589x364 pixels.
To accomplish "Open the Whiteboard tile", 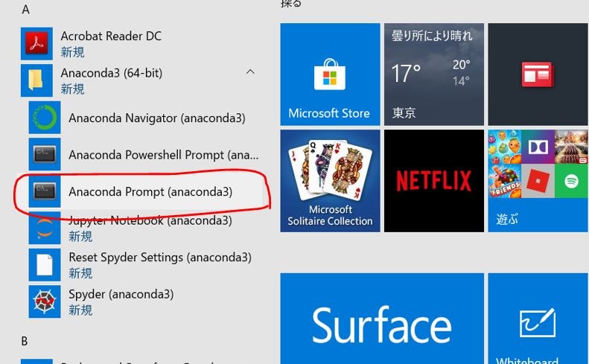I will pyautogui.click(x=538, y=319).
